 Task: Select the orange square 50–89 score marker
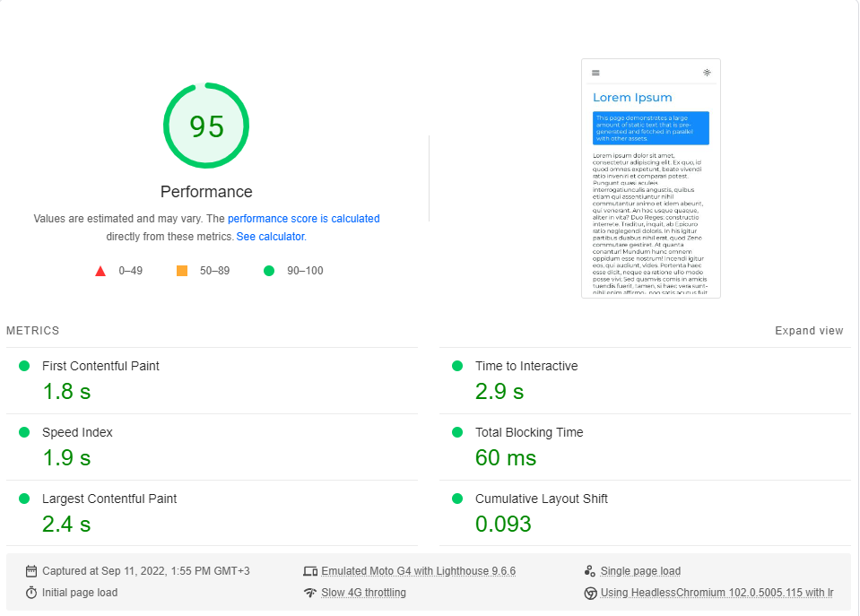tap(180, 270)
